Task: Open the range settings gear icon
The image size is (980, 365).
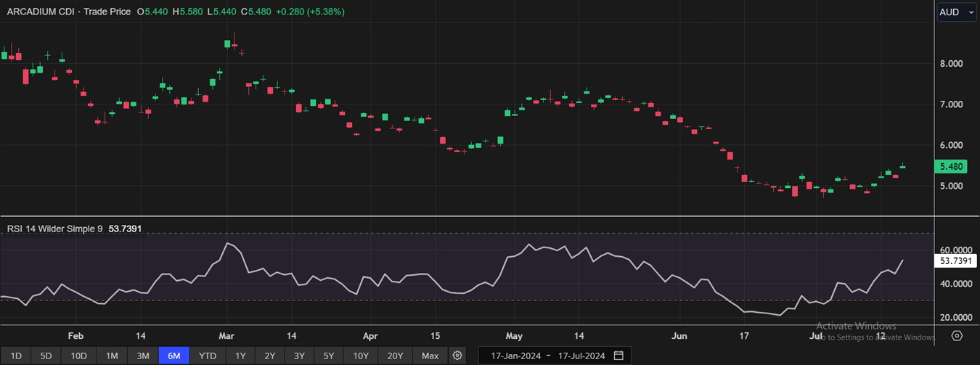Action: pyautogui.click(x=457, y=356)
